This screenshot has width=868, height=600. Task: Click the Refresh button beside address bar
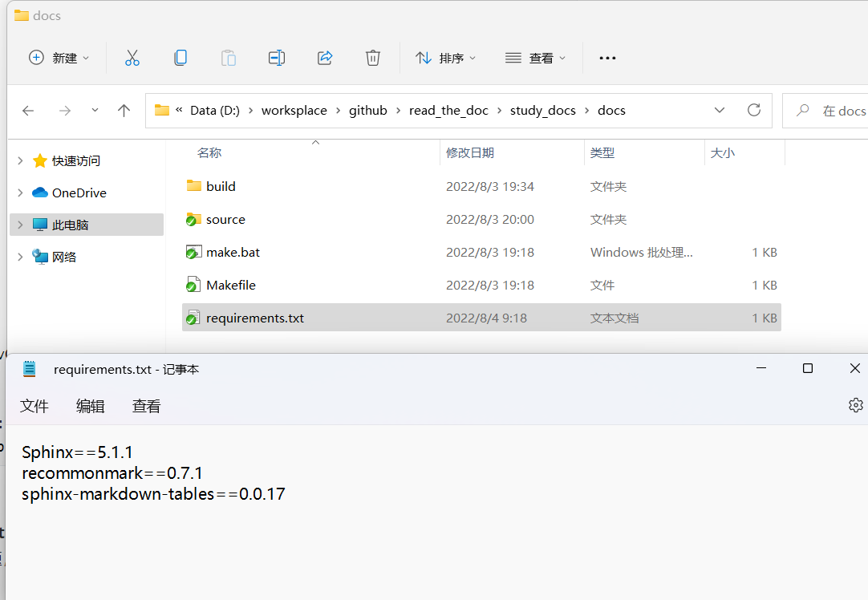[x=753, y=111]
